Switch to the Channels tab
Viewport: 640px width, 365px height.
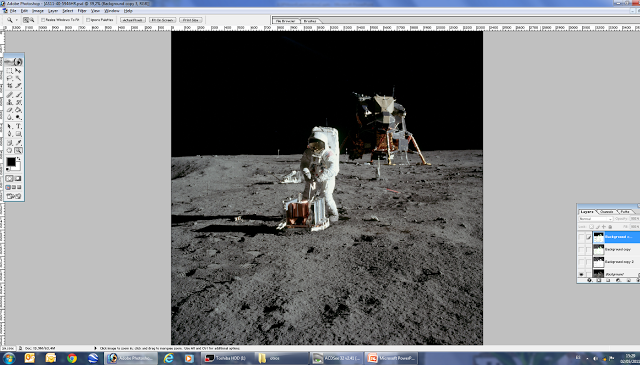tap(607, 212)
